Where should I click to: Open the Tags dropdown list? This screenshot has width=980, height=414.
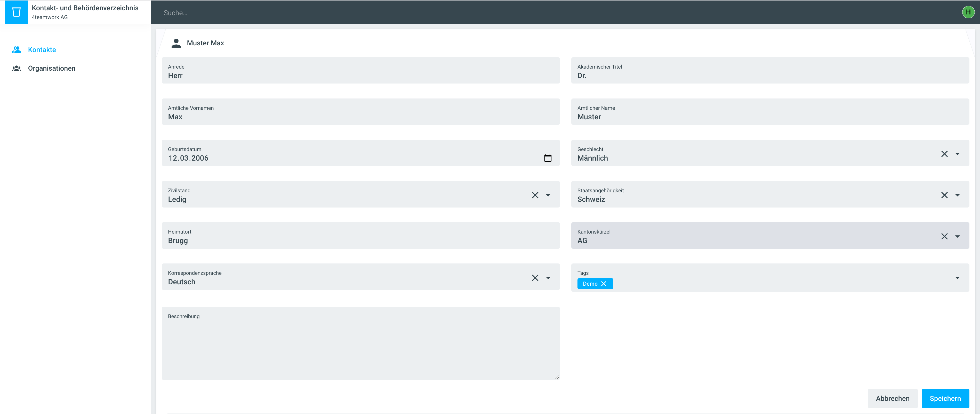tap(957, 278)
